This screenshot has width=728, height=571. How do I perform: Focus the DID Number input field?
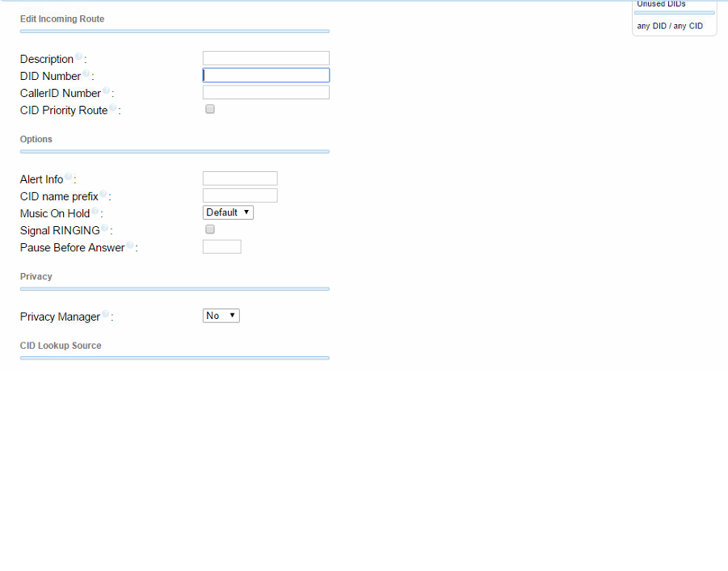click(266, 75)
